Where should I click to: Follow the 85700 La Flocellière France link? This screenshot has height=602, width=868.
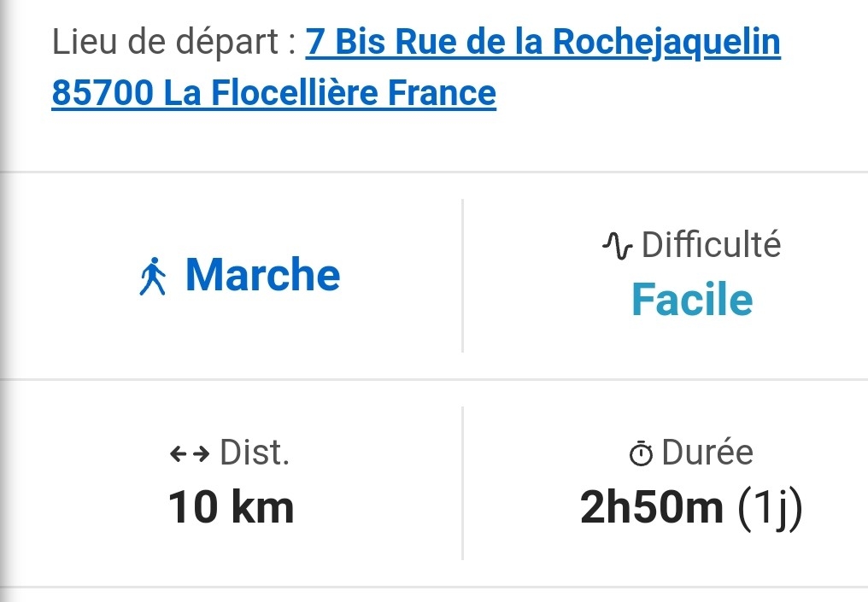[x=273, y=93]
